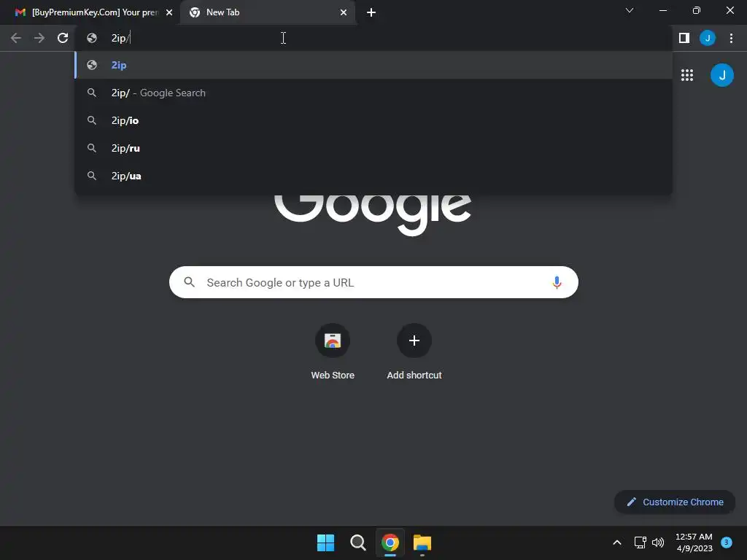Image resolution: width=747 pixels, height=560 pixels.
Task: Click the Chrome icon in the taskbar
Action: 390,542
